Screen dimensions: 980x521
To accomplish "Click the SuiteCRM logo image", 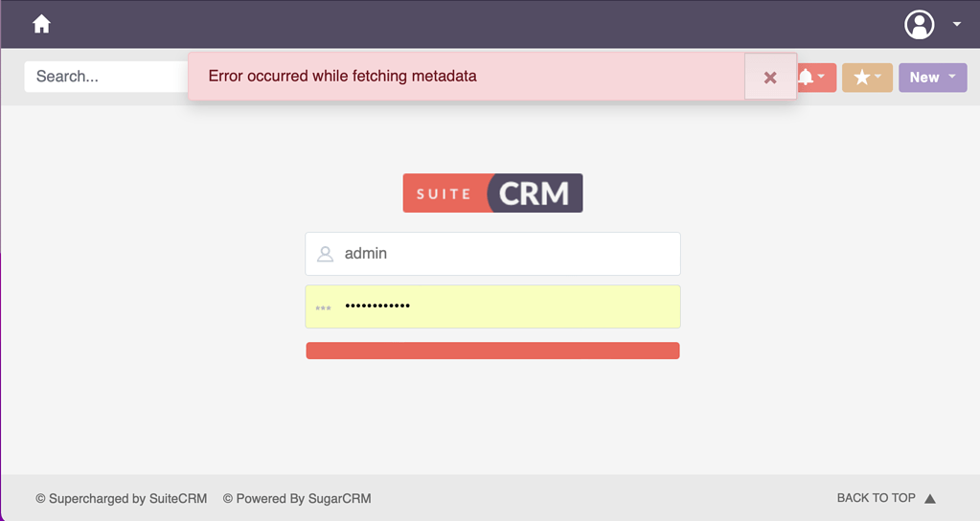I will (492, 193).
